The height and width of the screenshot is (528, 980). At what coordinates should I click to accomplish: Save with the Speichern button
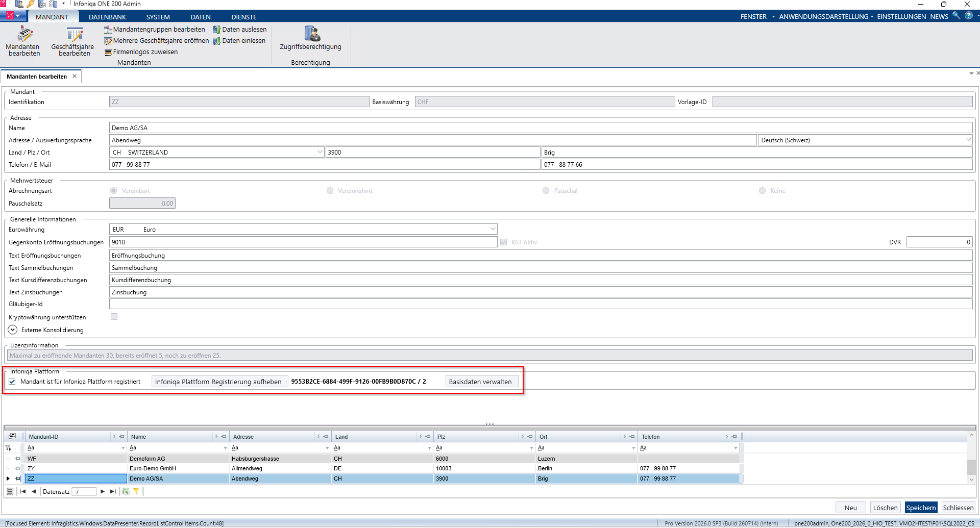tap(921, 508)
